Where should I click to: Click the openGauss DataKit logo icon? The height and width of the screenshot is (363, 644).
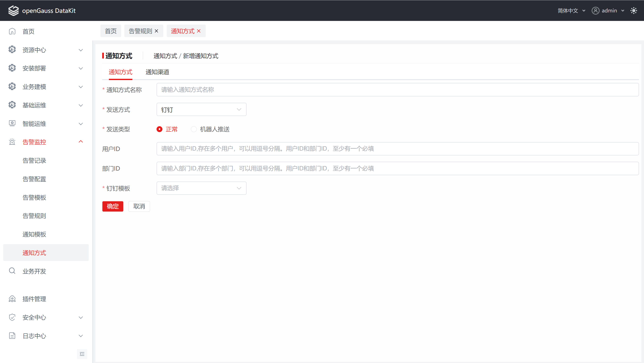(13, 10)
